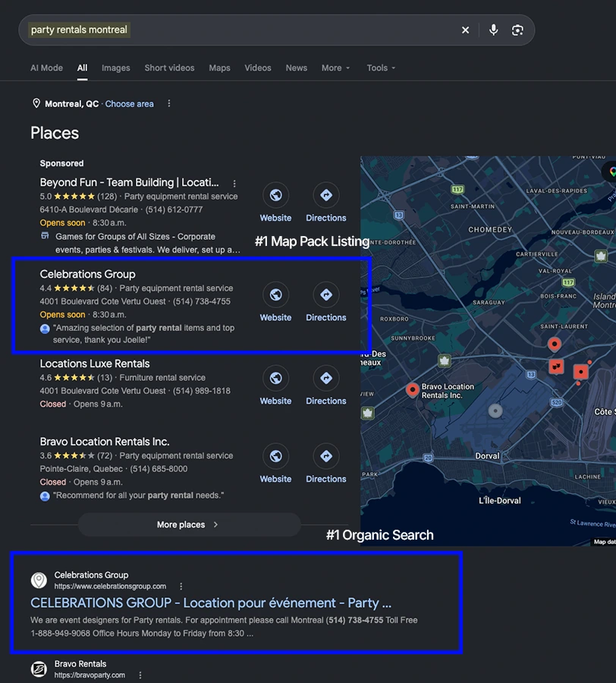Viewport: 616px width, 683px height.
Task: Expand the Tools dropdown
Action: [x=382, y=68]
